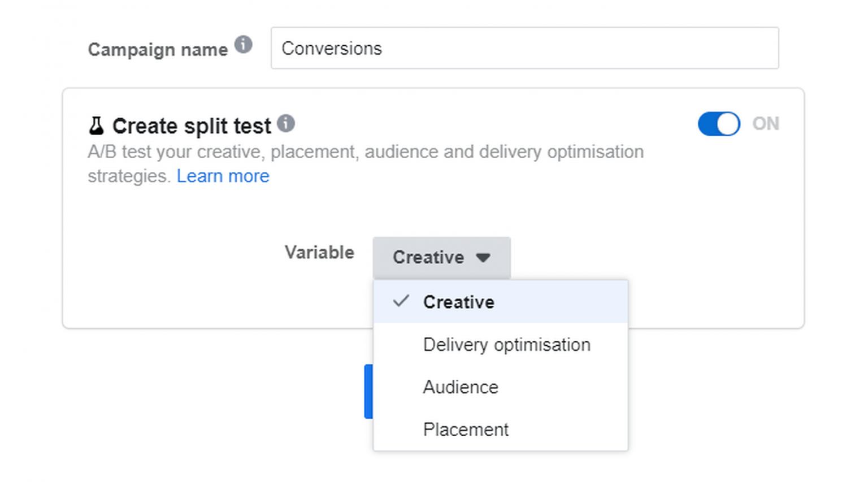
Task: Select the Conversions text in the name box
Action: [x=332, y=49]
